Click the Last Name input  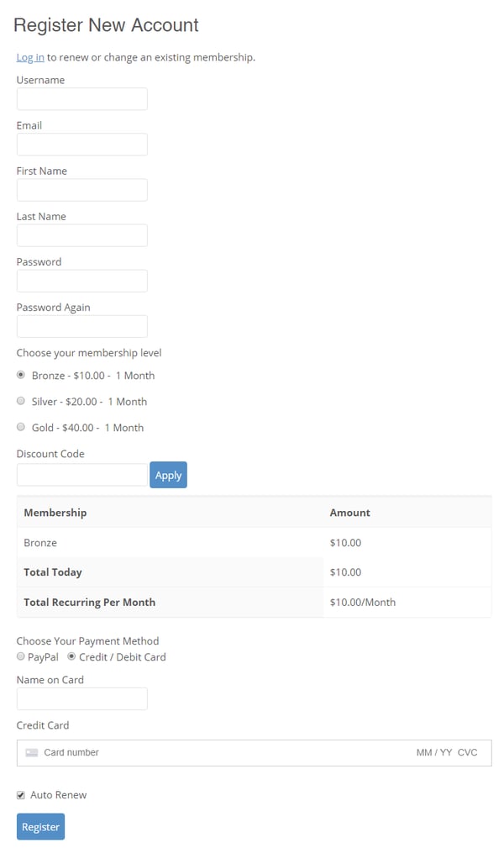(81, 235)
